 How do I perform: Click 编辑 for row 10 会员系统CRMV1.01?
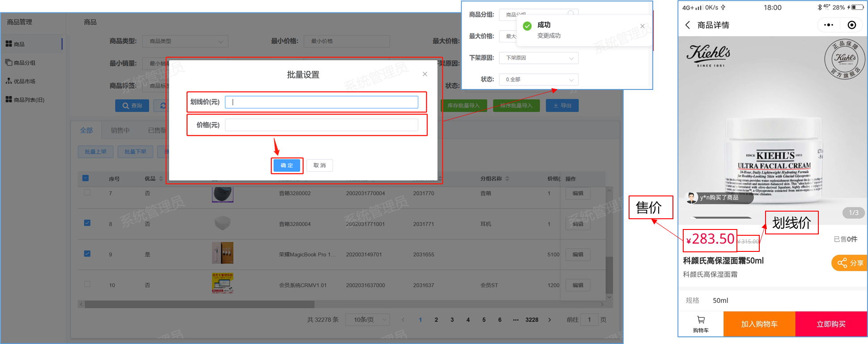point(578,285)
